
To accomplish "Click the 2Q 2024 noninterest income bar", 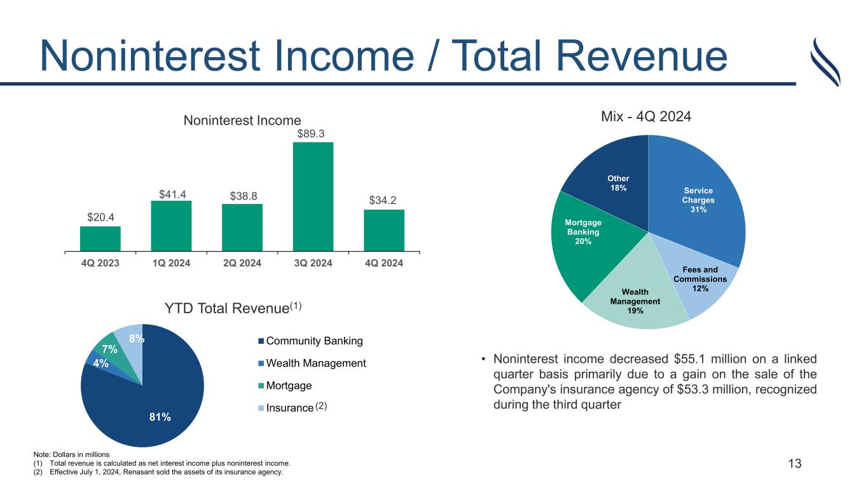I will point(242,227).
